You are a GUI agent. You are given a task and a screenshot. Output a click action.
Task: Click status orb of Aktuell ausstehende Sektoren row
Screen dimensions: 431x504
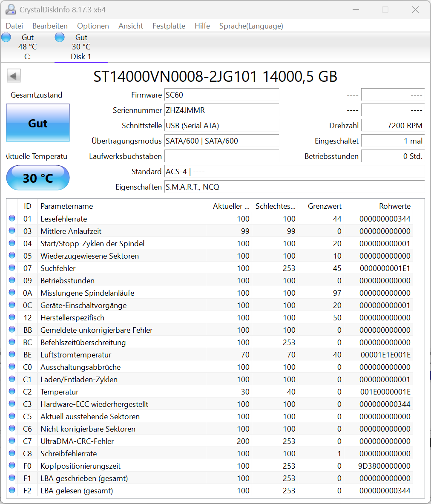click(12, 416)
